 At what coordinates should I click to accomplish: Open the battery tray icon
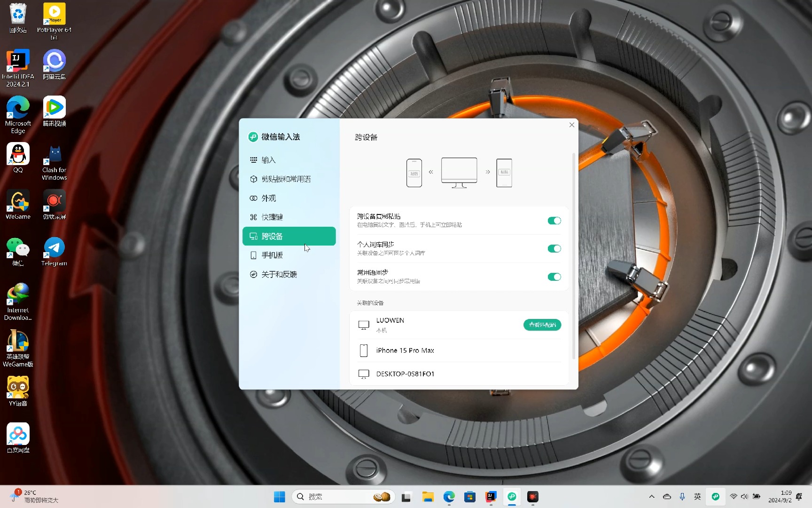point(757,497)
